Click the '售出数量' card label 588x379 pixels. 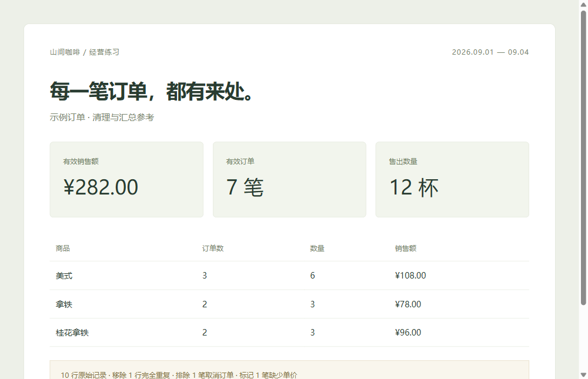click(403, 162)
